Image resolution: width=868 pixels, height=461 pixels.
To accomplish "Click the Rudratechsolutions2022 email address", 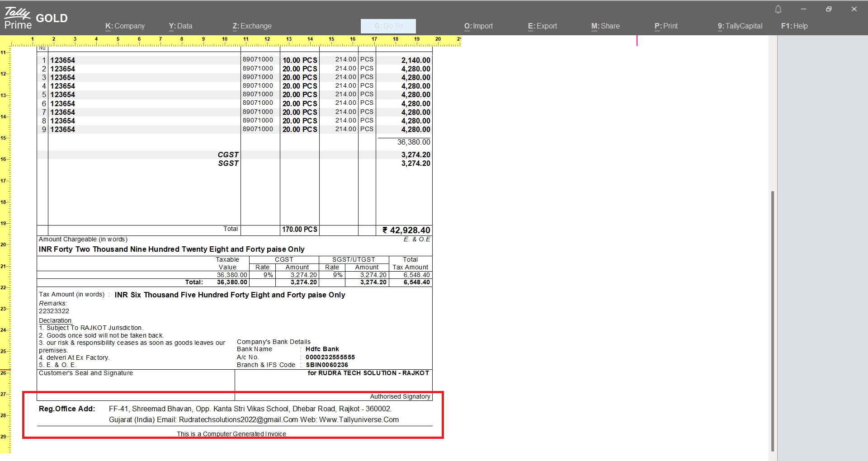I will coord(238,420).
